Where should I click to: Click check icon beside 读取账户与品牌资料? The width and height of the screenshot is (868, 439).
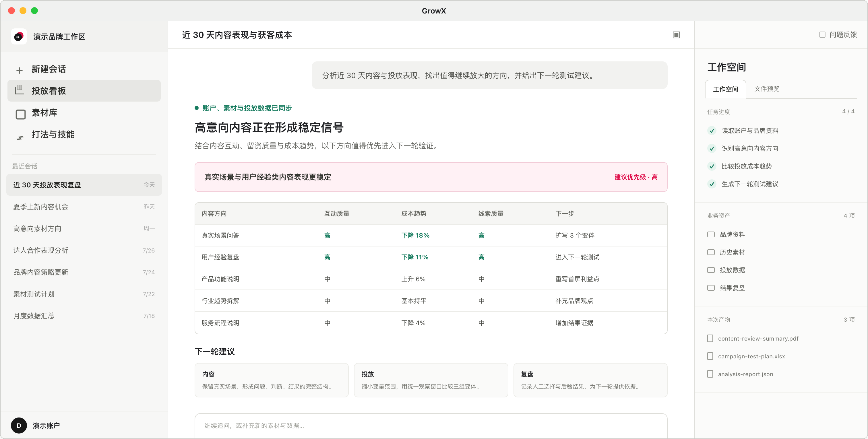(x=712, y=131)
